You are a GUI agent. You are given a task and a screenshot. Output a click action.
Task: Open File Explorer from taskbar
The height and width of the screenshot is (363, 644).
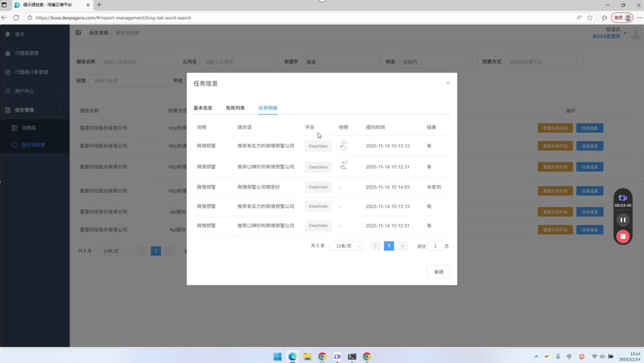[x=307, y=356]
